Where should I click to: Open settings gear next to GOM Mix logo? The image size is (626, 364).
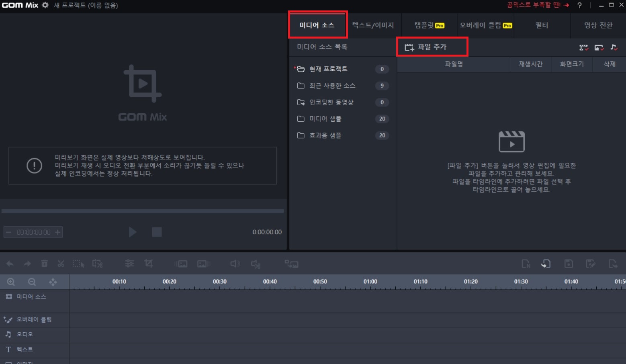coord(45,5)
